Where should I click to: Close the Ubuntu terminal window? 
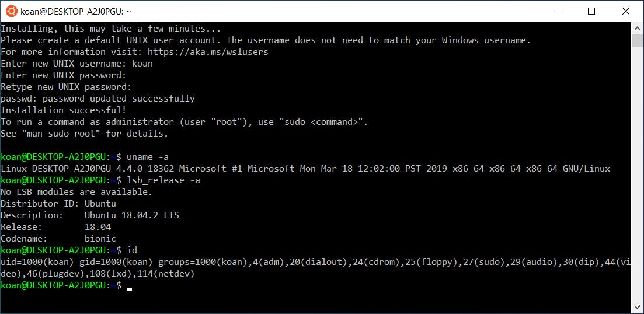coord(625,11)
